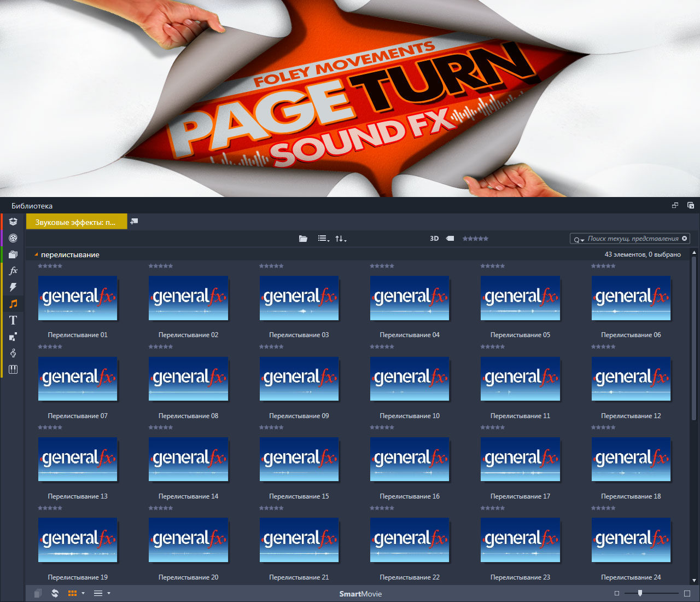
Task: Open the Titles T sidebar category
Action: click(x=13, y=320)
